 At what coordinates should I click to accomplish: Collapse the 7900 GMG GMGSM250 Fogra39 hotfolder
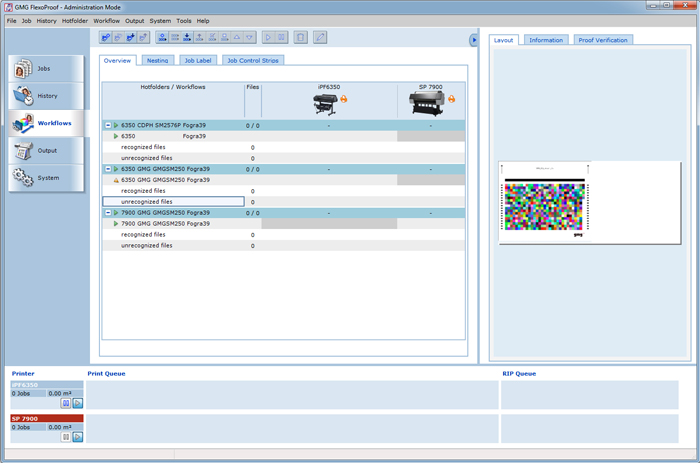click(x=108, y=213)
